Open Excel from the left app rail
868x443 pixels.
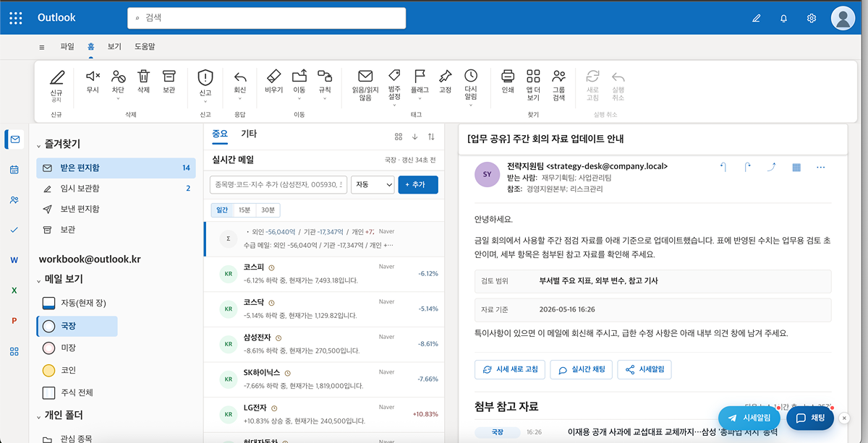point(14,291)
